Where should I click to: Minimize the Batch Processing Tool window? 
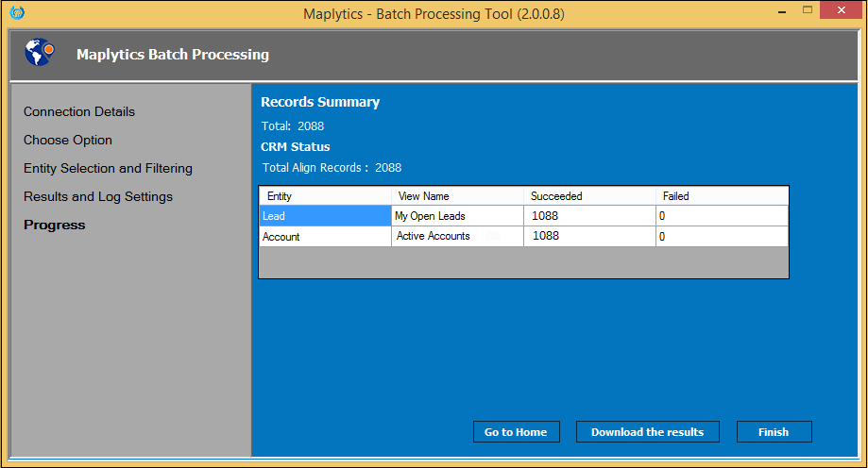click(x=782, y=11)
